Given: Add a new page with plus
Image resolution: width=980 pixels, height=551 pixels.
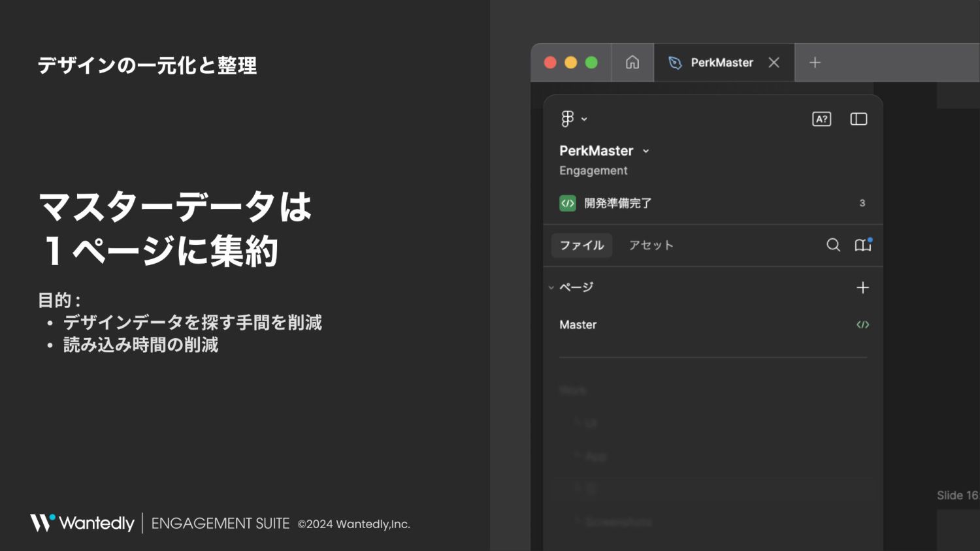Looking at the screenshot, I should pyautogui.click(x=862, y=287).
